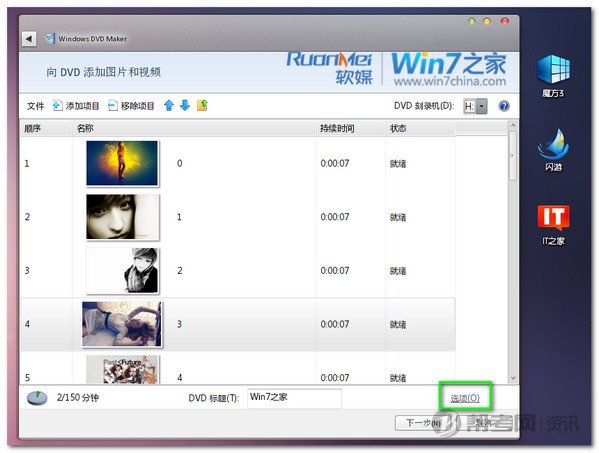Click the list scrollbar down arrow
This screenshot has width=599, height=453.
513,378
